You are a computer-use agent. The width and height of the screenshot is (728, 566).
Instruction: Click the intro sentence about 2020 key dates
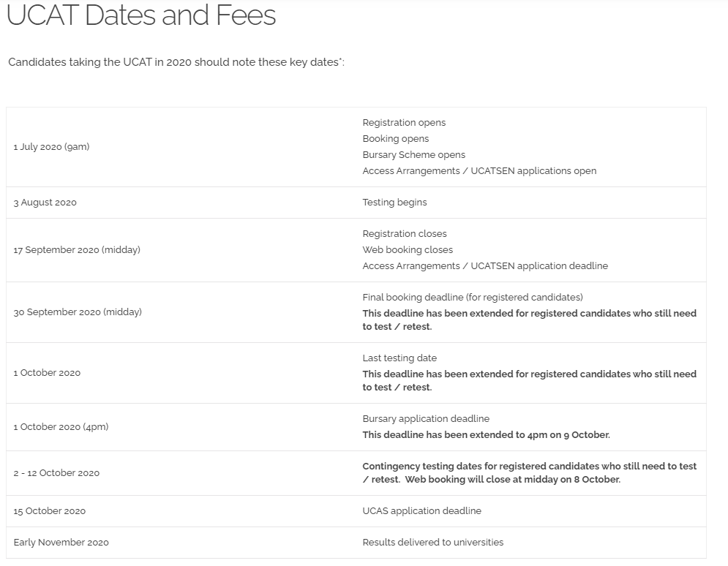[176, 62]
